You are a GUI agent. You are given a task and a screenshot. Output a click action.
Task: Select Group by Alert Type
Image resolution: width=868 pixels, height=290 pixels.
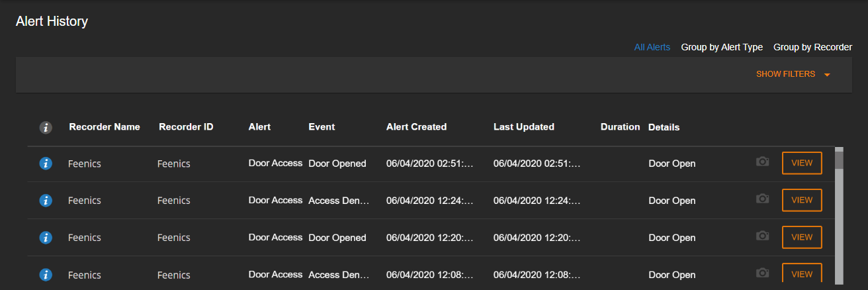(x=722, y=47)
